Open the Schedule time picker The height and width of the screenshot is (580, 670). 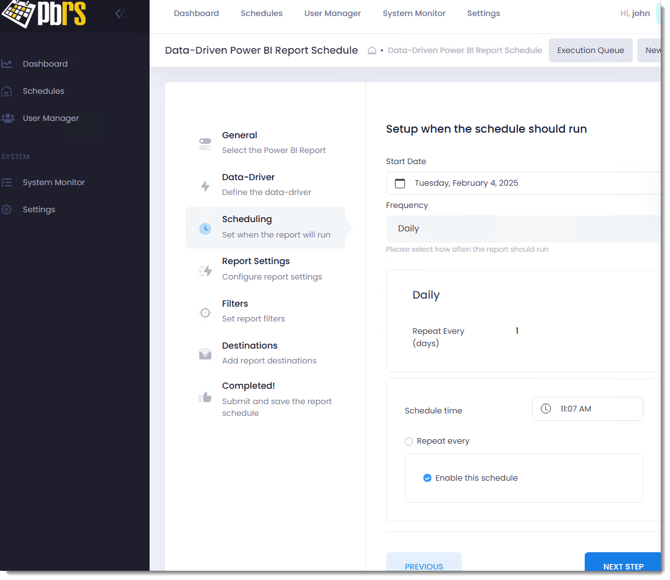588,409
